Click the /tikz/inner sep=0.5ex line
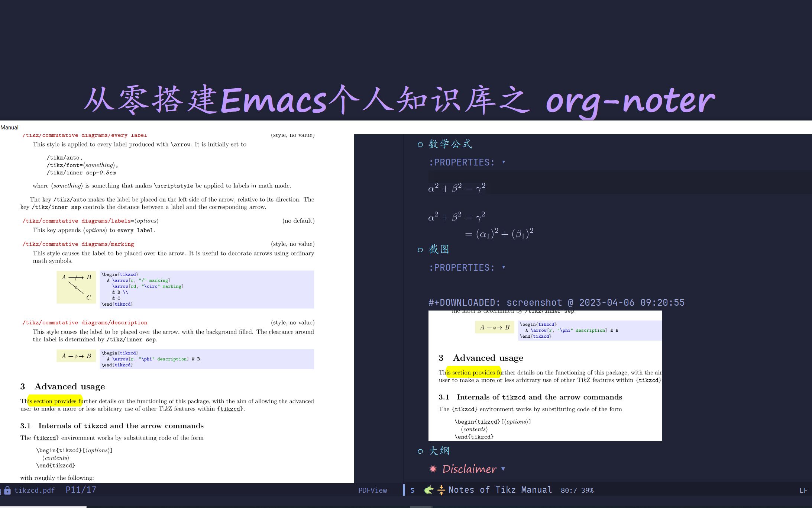The width and height of the screenshot is (812, 508). [81, 173]
